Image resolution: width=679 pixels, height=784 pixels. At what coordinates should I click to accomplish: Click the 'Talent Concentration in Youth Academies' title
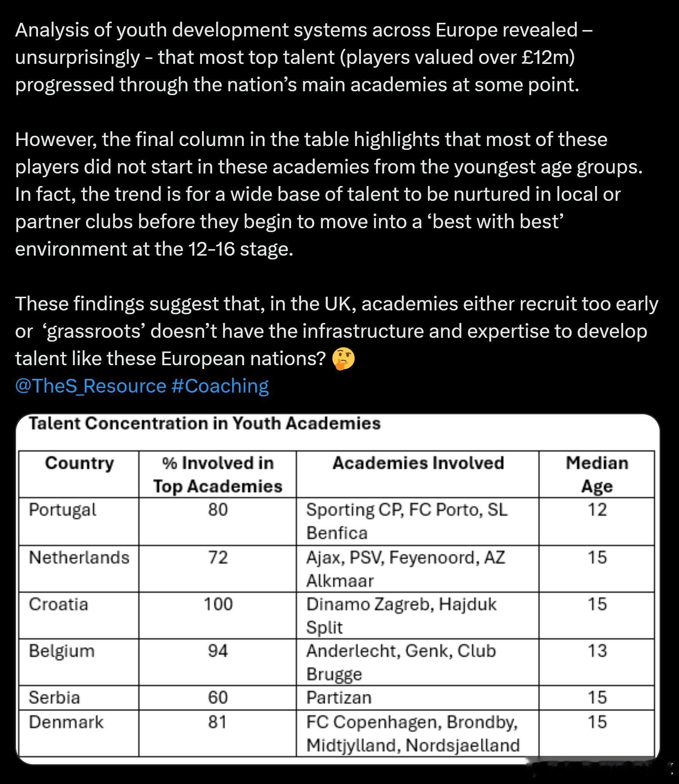pos(205,423)
